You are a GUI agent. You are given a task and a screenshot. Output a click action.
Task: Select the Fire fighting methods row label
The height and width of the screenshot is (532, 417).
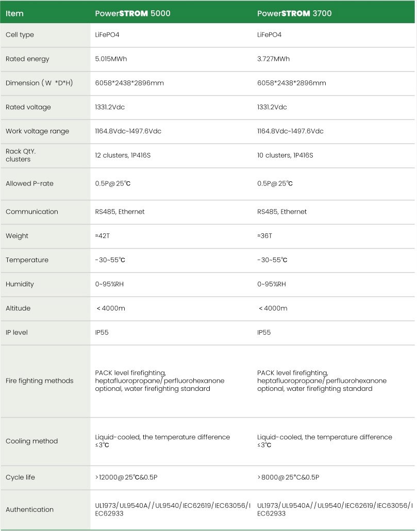[x=39, y=381]
